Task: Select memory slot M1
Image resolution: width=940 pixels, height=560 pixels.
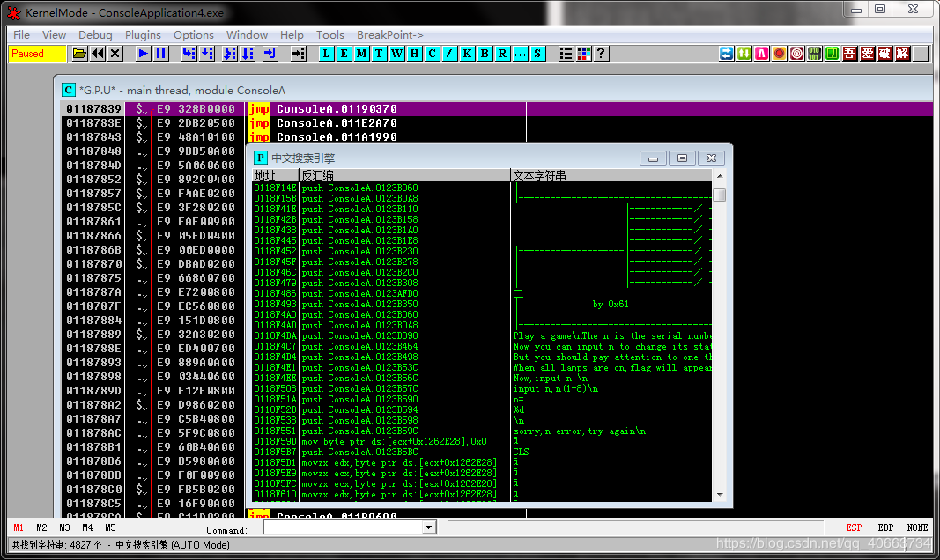Action: [x=19, y=527]
